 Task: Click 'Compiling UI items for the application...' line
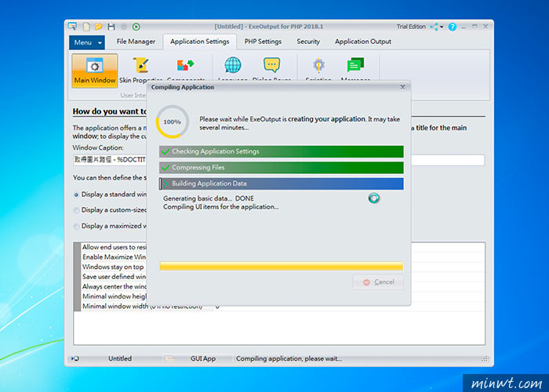click(x=221, y=207)
